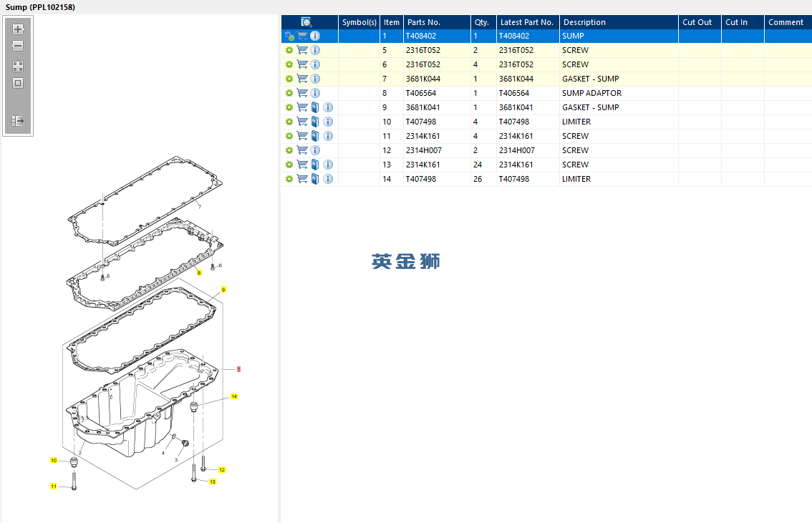The height and width of the screenshot is (523, 812).
Task: Click callout 13 on the diagram
Action: coord(213,482)
